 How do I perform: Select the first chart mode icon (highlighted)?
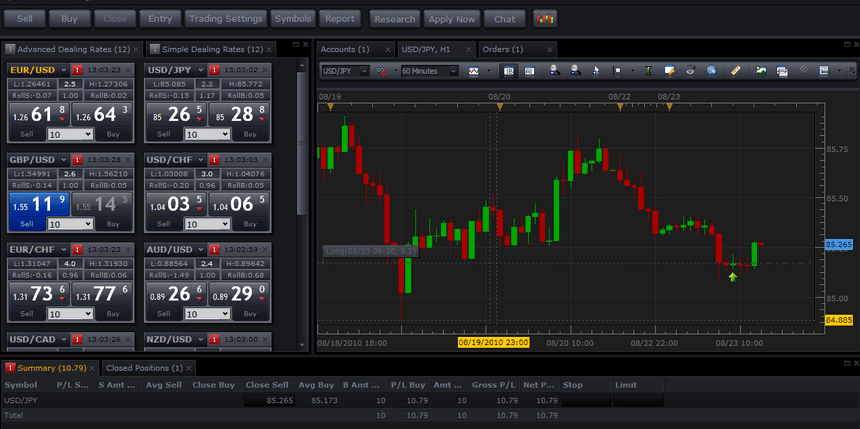(508, 71)
